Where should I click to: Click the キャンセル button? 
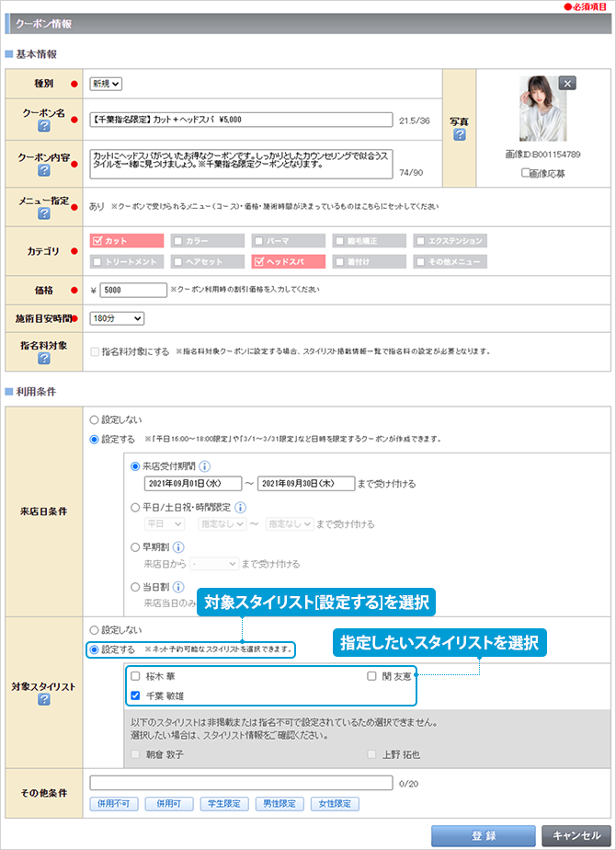point(576,835)
